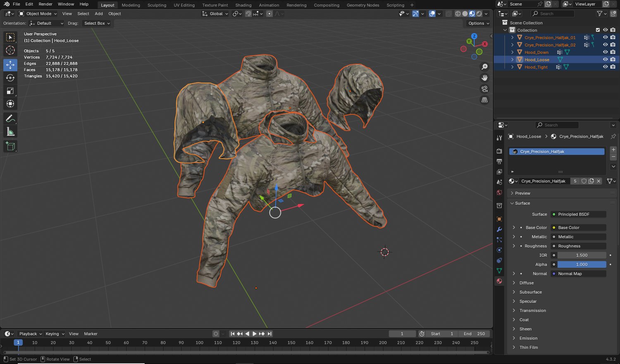Screen dimensions: 620x364
Task: Switch to the Shading workspace tab
Action: 243,5
